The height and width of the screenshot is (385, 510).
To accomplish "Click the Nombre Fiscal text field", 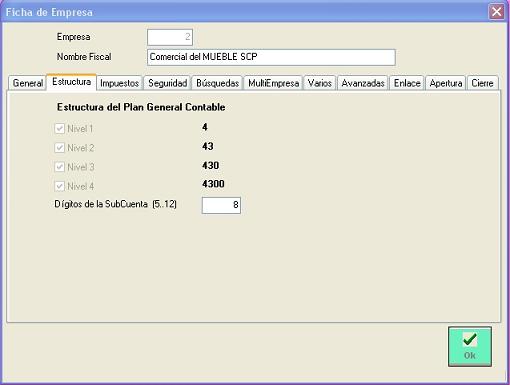I will [x=271, y=57].
